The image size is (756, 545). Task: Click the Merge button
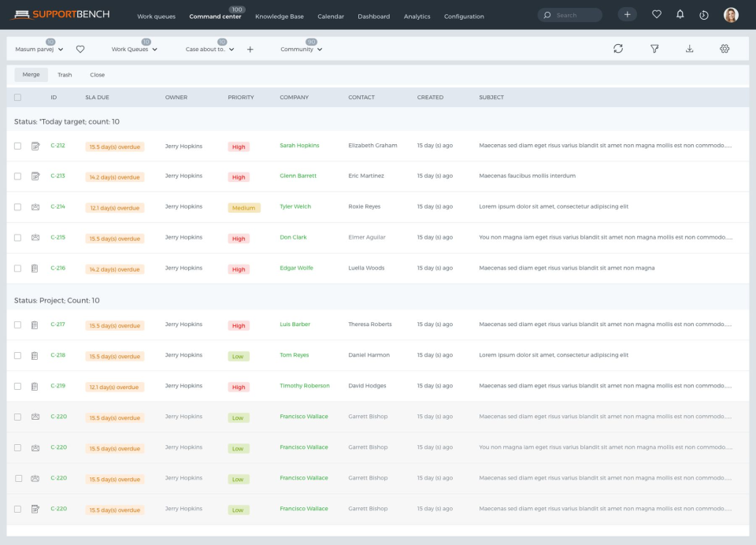31,74
